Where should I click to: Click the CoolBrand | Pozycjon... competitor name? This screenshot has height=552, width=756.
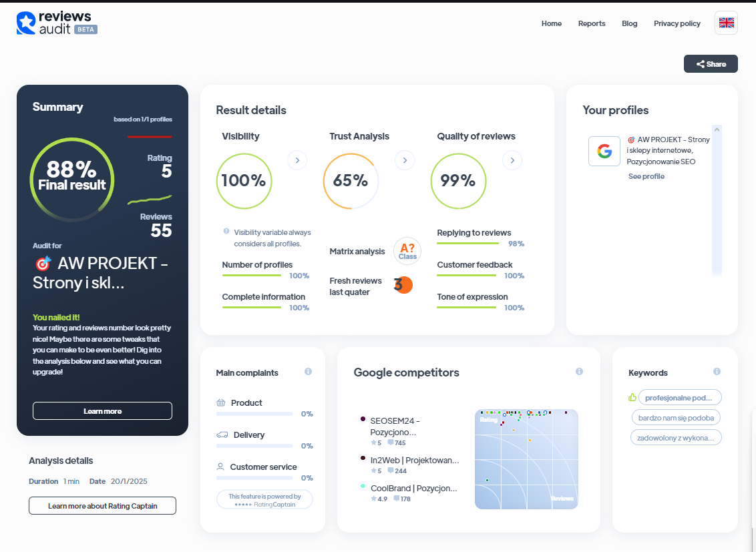[x=413, y=489]
